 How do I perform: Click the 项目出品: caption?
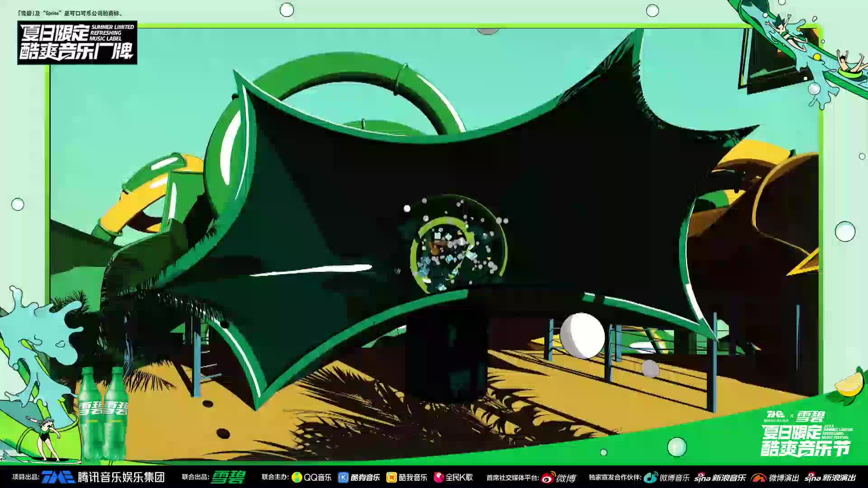pos(26,477)
